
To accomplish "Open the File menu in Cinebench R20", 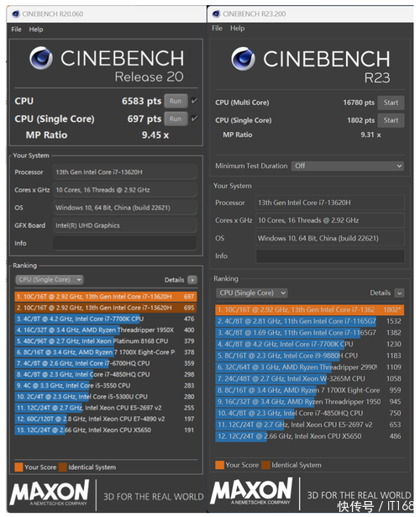I will [16, 29].
